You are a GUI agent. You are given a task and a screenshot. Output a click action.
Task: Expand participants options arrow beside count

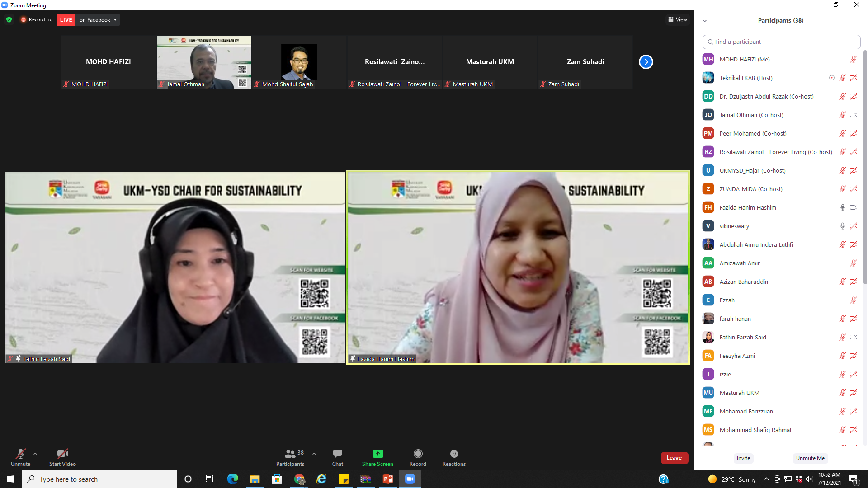point(314,454)
